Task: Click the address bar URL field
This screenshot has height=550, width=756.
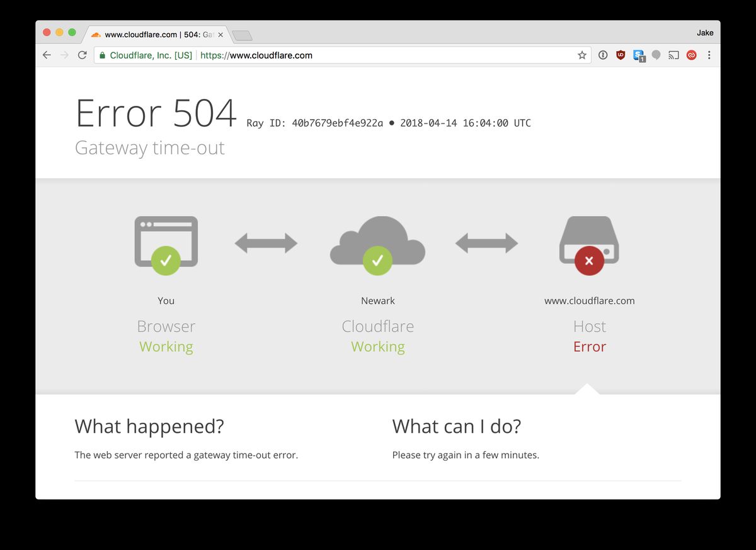Action: [x=378, y=55]
